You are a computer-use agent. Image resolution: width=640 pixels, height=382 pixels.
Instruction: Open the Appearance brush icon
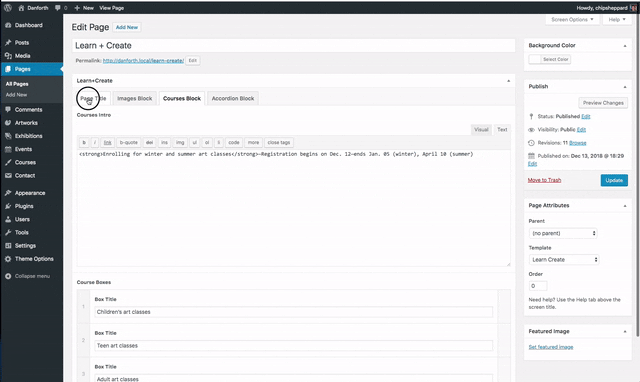click(x=8, y=193)
